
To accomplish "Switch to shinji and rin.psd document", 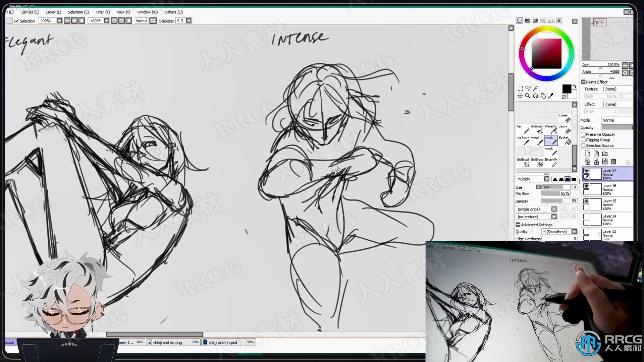I will pyautogui.click(x=223, y=342).
